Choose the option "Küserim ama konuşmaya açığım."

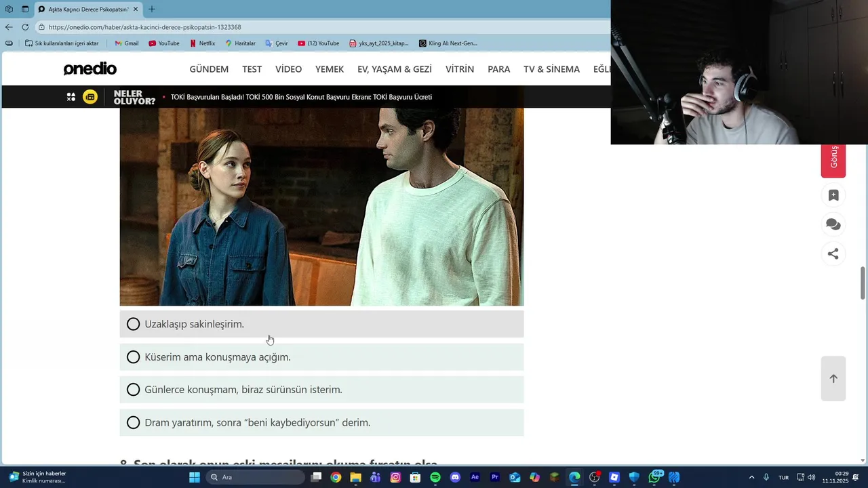(x=321, y=357)
